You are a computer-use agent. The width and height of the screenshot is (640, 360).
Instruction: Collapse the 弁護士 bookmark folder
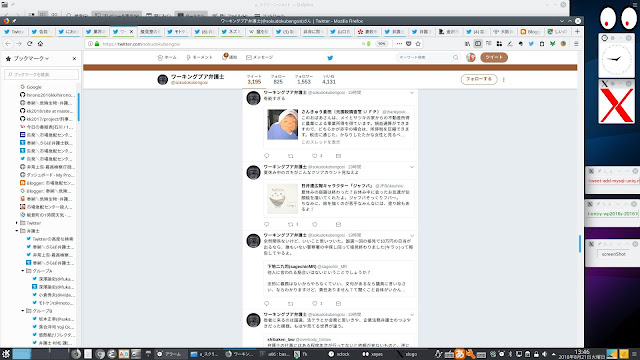(x=17, y=231)
